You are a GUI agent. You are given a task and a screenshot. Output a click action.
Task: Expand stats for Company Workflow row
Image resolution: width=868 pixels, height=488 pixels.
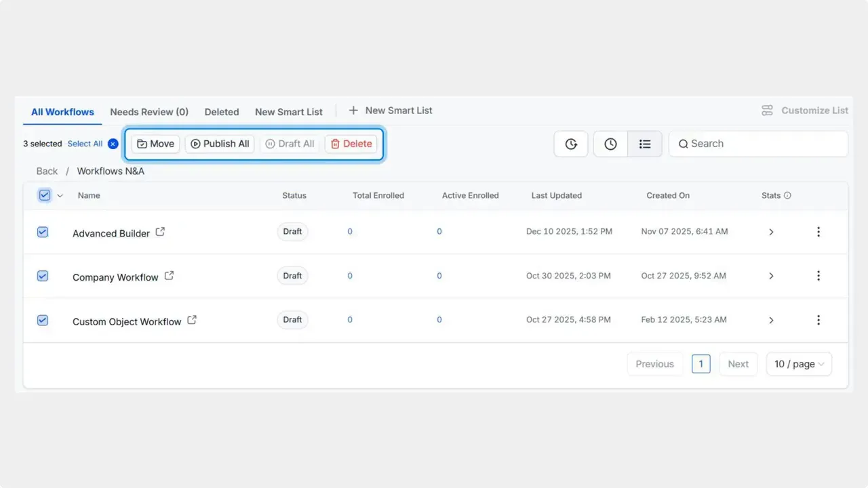point(771,276)
